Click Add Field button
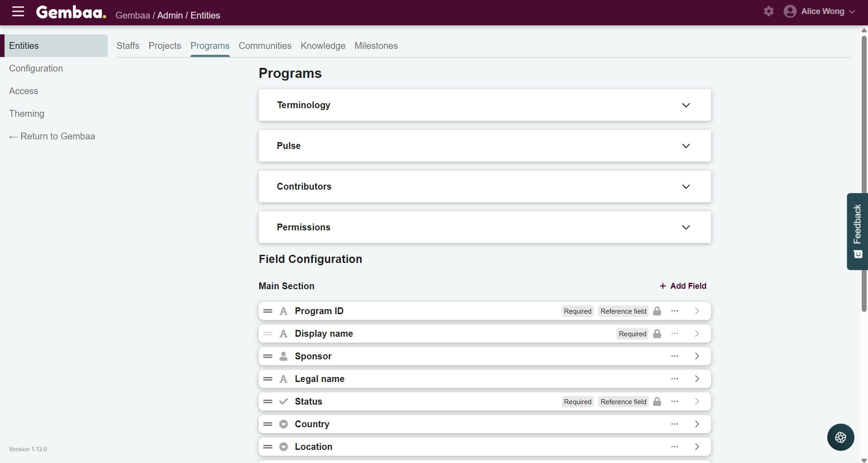 tap(683, 286)
